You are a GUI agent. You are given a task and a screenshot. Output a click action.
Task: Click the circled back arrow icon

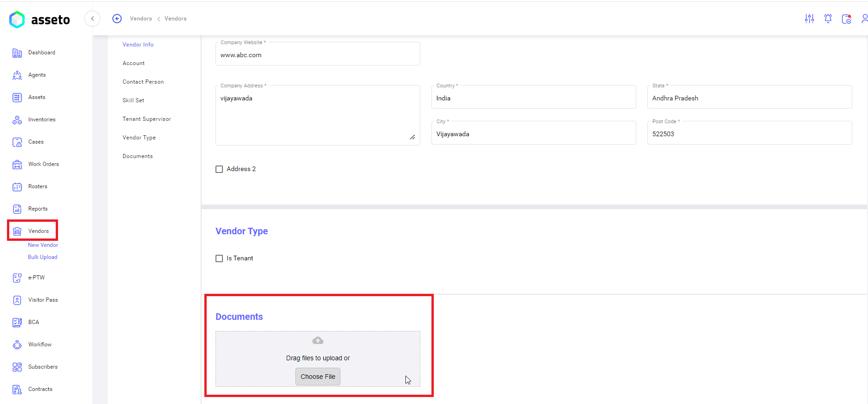pyautogui.click(x=117, y=19)
